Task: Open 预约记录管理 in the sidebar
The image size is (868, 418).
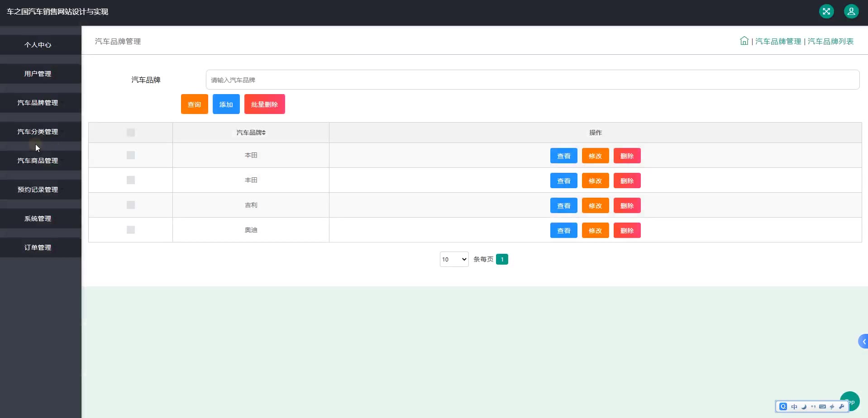Action: 41,190
